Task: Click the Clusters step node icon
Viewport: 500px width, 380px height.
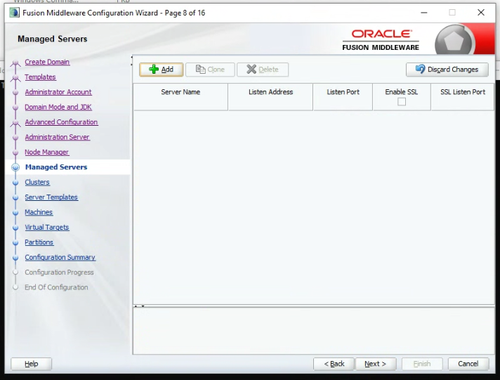Action: [x=15, y=183]
